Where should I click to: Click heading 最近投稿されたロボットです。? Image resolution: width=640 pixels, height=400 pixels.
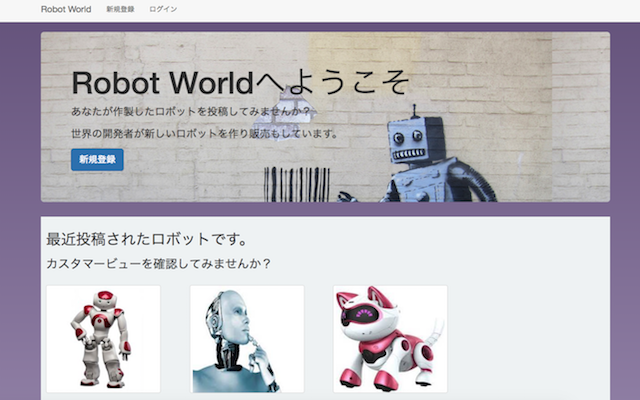[x=147, y=239]
